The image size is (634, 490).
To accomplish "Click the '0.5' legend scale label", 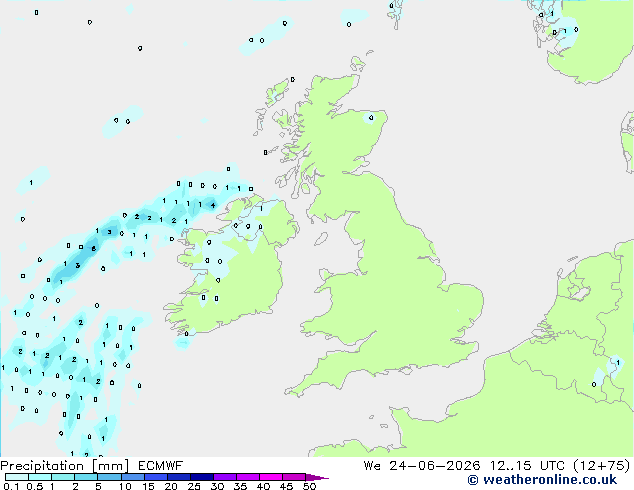I will tap(35, 486).
